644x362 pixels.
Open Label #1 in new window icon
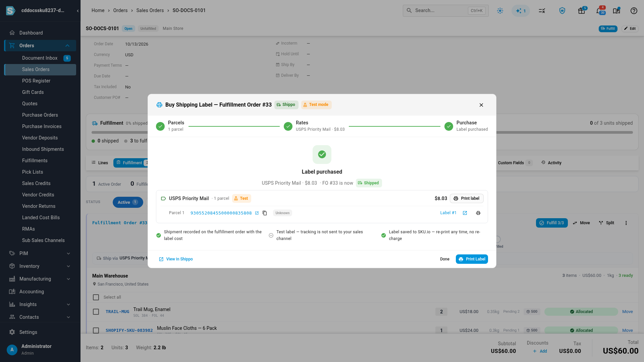(465, 213)
